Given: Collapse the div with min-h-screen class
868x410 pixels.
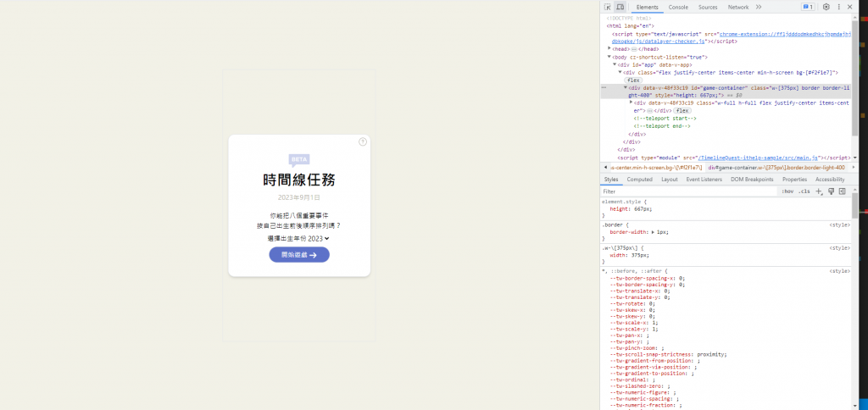Looking at the screenshot, I should [x=620, y=72].
